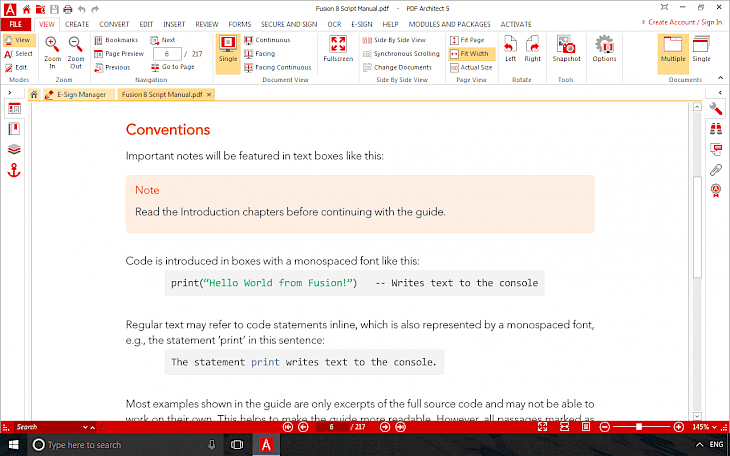Rotate the page Left

[x=510, y=49]
